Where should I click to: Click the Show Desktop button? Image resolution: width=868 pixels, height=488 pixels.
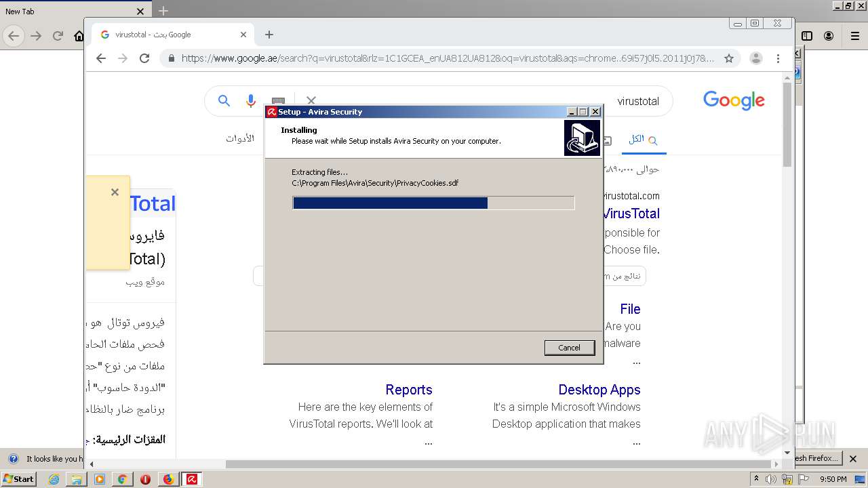click(860, 479)
